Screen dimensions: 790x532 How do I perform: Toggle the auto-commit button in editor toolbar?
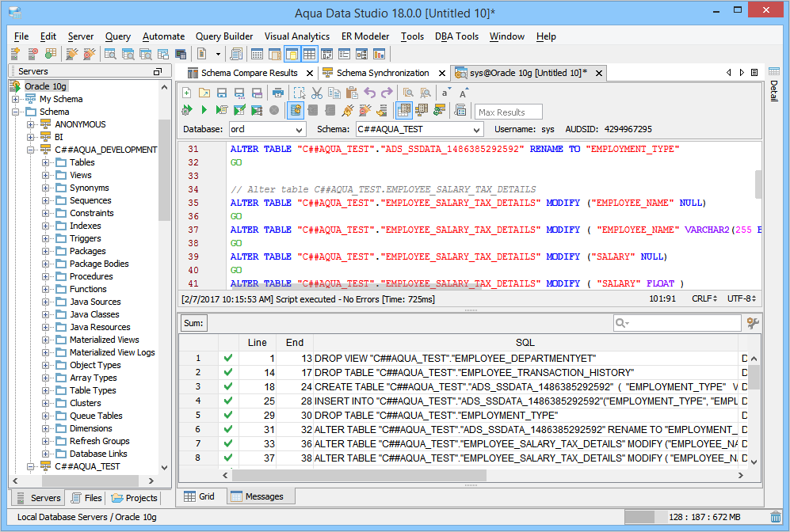(x=296, y=110)
